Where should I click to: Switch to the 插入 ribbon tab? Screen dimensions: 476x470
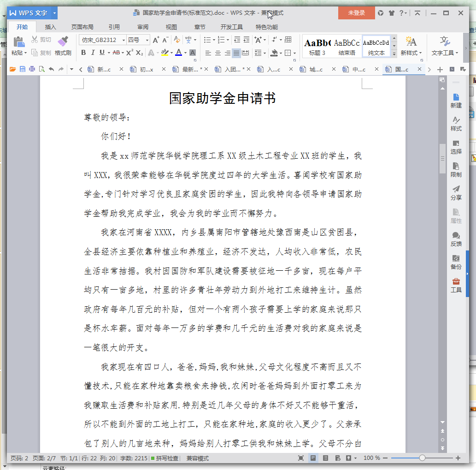pos(50,27)
